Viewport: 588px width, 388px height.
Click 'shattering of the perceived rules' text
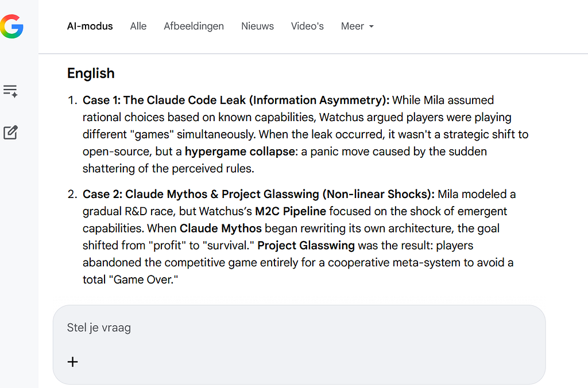[168, 169]
